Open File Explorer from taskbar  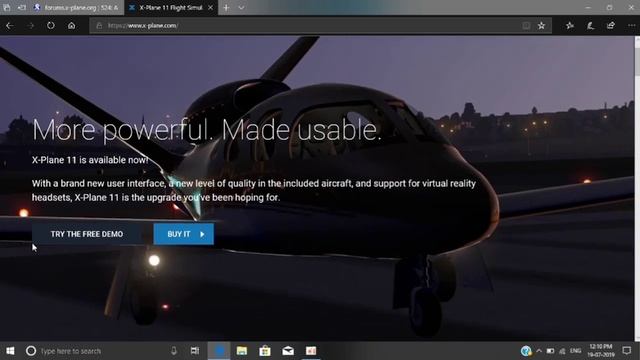tap(242, 351)
